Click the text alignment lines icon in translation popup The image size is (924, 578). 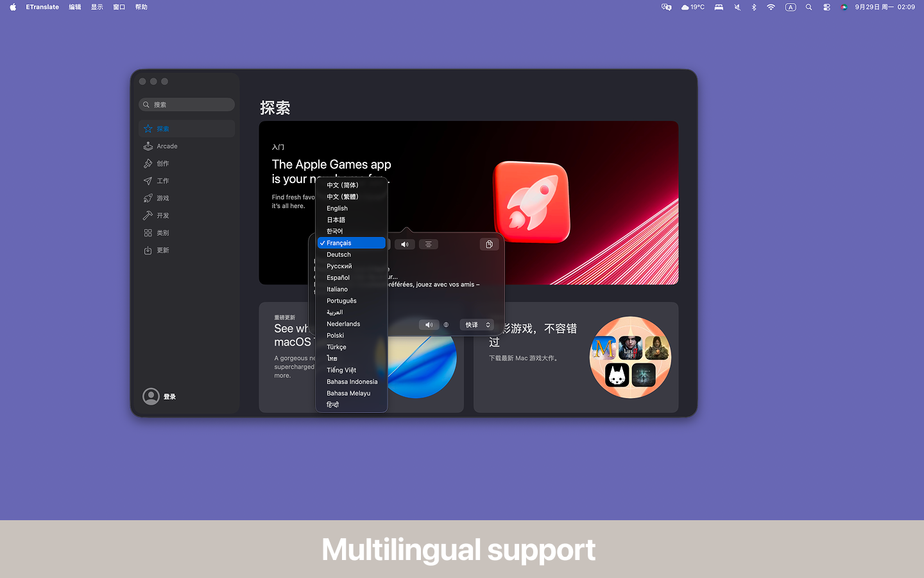(429, 244)
